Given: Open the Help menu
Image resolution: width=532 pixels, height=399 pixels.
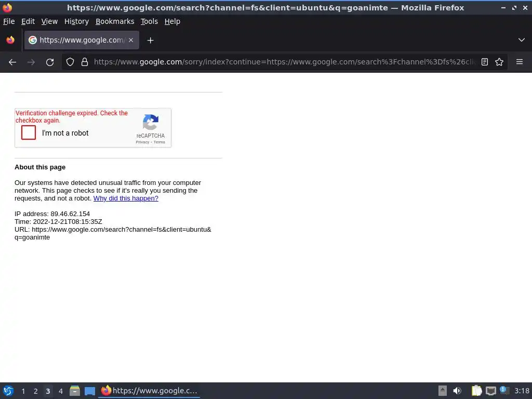Looking at the screenshot, I should click(172, 21).
